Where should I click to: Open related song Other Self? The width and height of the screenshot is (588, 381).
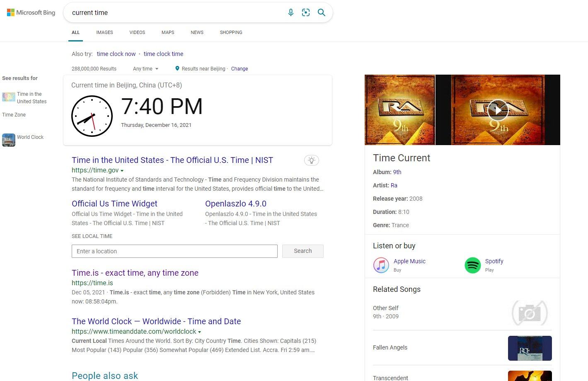pos(386,308)
